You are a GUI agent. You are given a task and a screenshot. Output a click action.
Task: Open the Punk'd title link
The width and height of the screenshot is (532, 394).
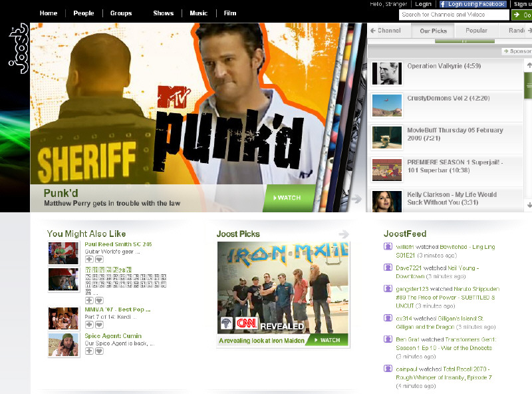tap(61, 193)
